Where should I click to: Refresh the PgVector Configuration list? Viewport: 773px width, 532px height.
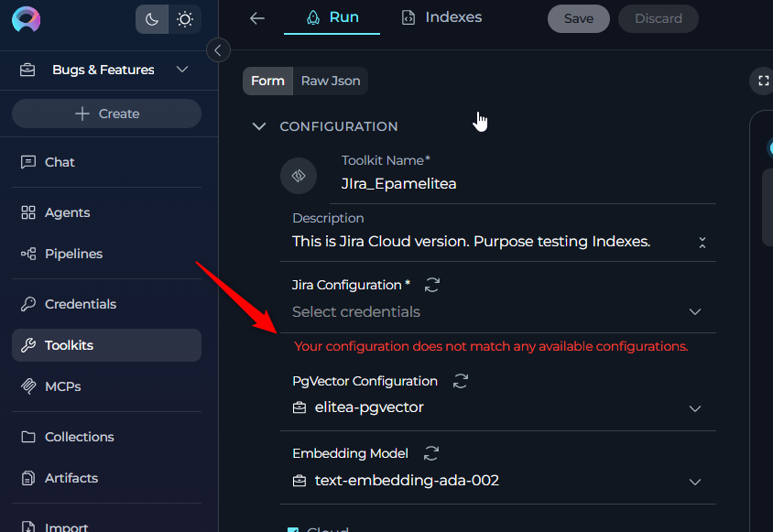461,381
